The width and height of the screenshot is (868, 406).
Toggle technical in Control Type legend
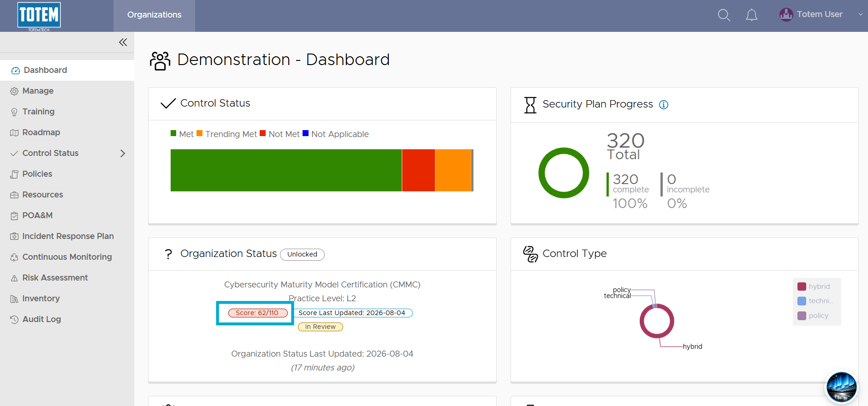815,301
